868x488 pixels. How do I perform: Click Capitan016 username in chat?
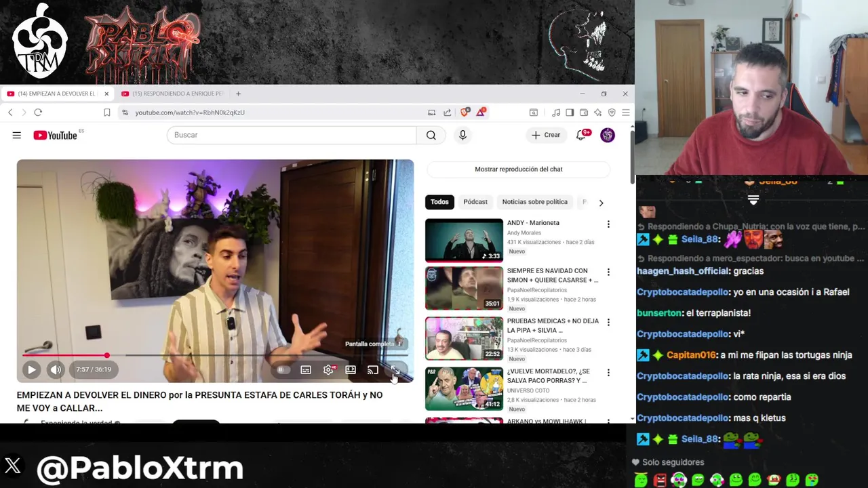tap(691, 355)
